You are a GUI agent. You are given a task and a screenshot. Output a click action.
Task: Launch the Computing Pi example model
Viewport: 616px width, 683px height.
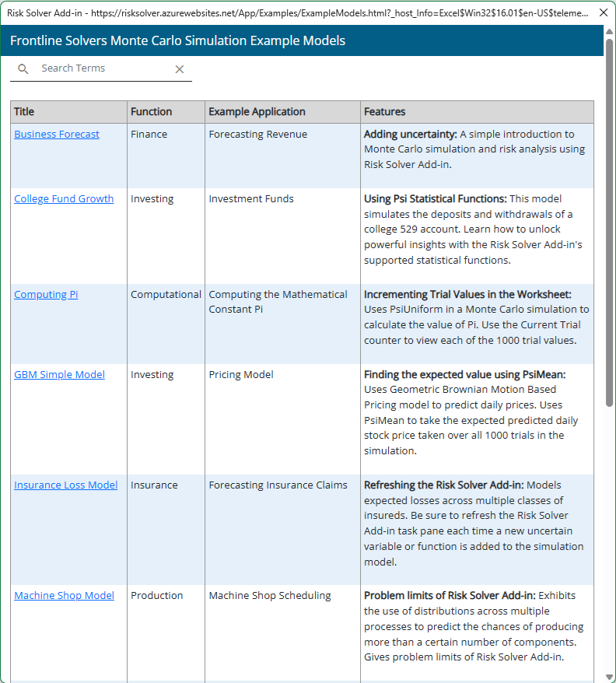46,294
